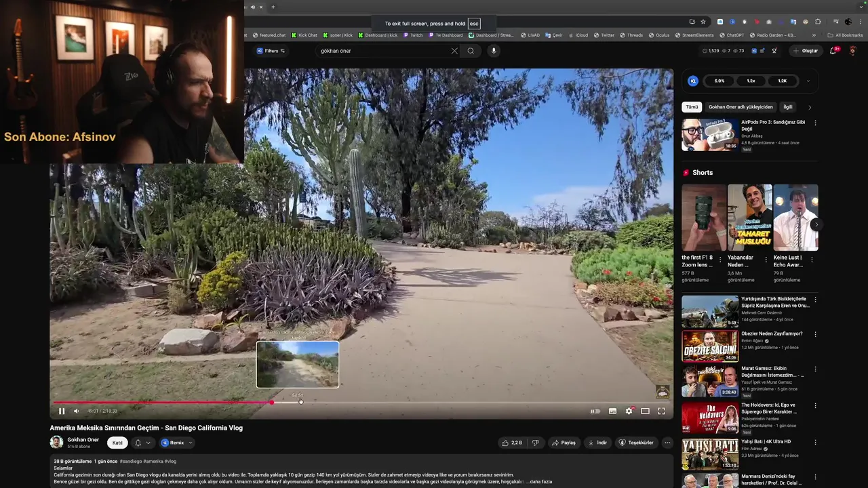The width and height of the screenshot is (868, 488).
Task: Open Taharet Musluğu short thumbnail
Action: coord(749,218)
